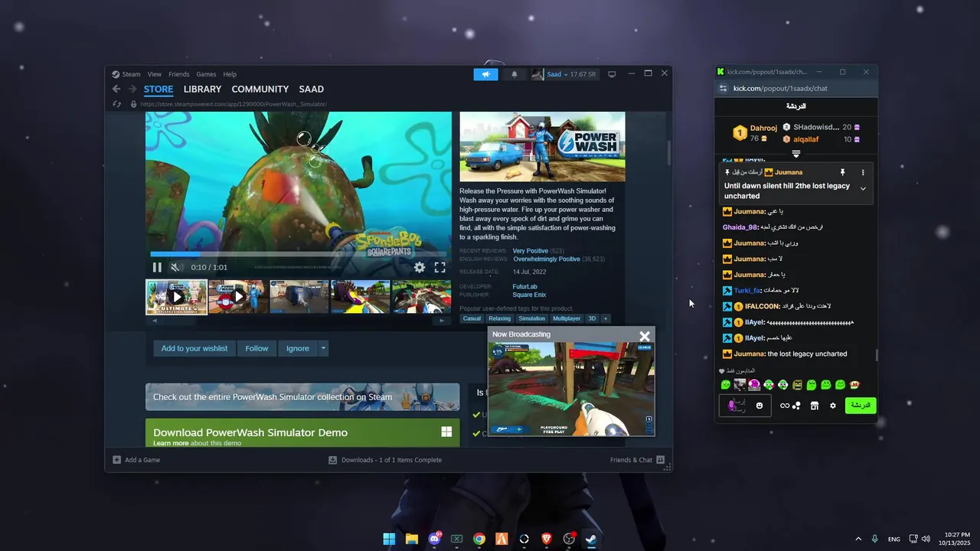Unpin the pinned Kick chat message

click(842, 173)
